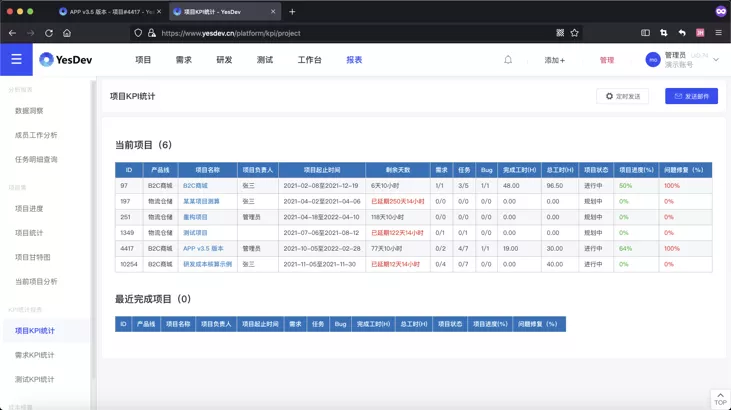
Task: Open the B2C商城 project link
Action: point(195,186)
